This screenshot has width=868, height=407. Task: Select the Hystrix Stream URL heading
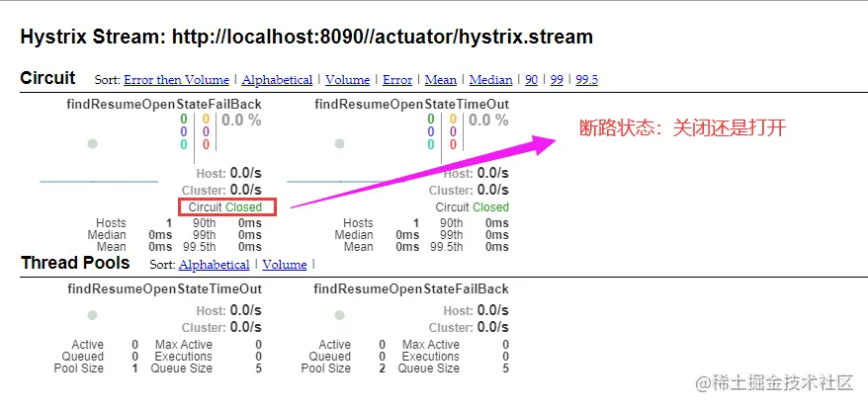(x=306, y=38)
